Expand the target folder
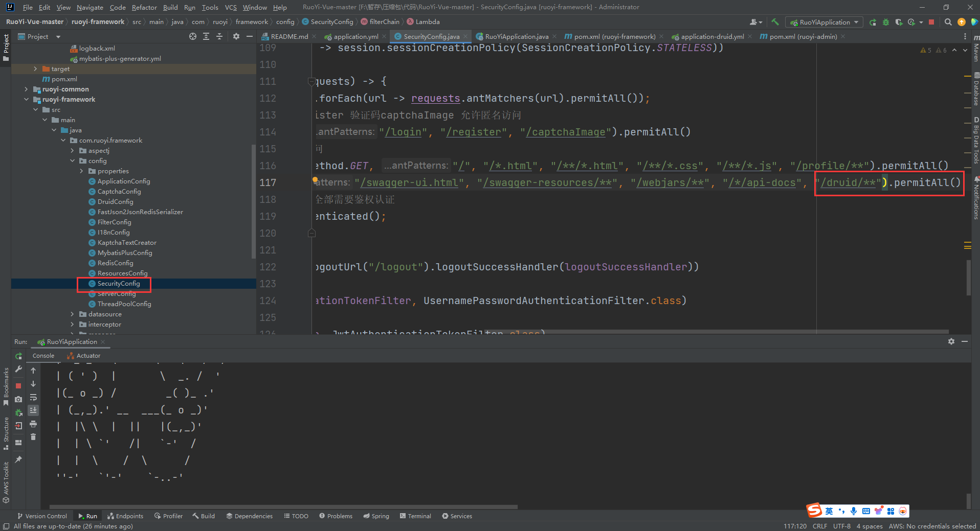Screen dimensions: 980x531 coord(35,69)
